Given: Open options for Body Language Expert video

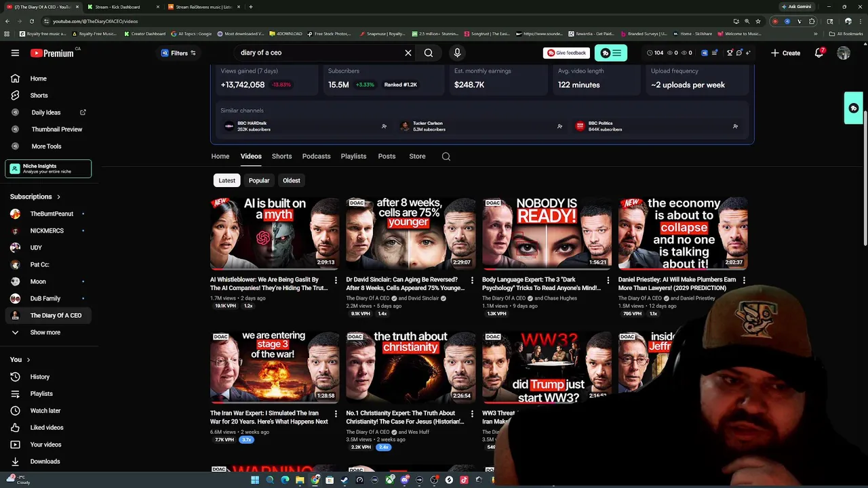Looking at the screenshot, I should (608, 280).
